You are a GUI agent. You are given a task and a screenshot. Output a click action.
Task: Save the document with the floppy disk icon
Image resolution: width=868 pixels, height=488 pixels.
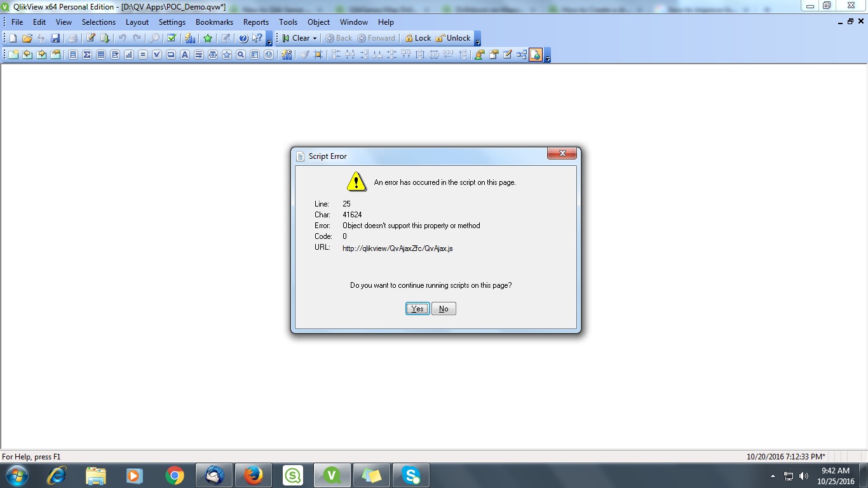55,38
